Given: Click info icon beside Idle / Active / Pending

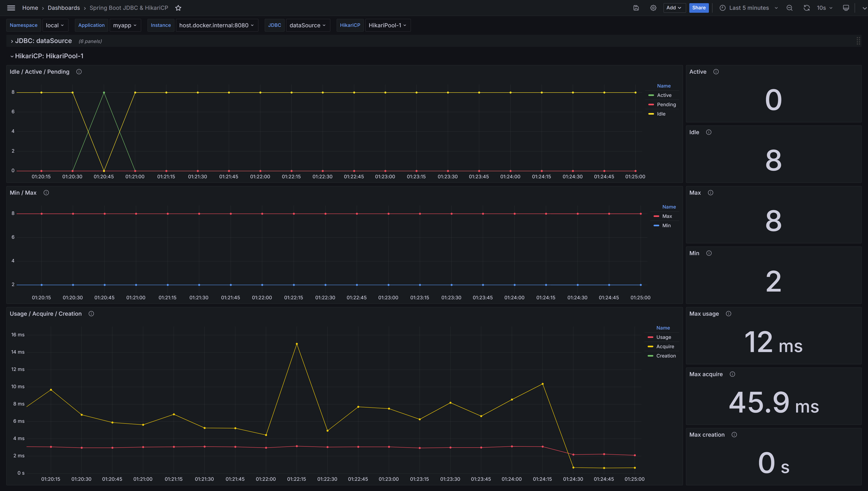Looking at the screenshot, I should click(x=79, y=71).
